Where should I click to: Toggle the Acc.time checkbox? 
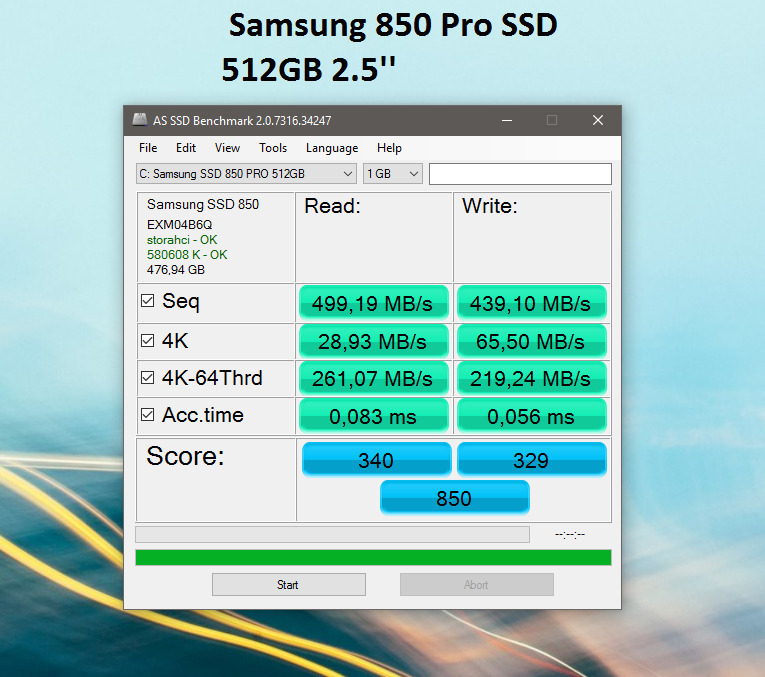point(147,414)
